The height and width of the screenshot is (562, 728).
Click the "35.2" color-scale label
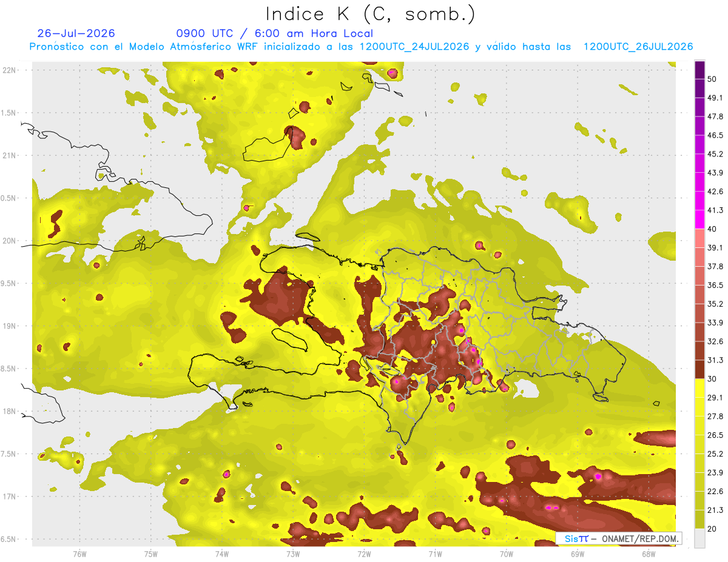tap(715, 304)
